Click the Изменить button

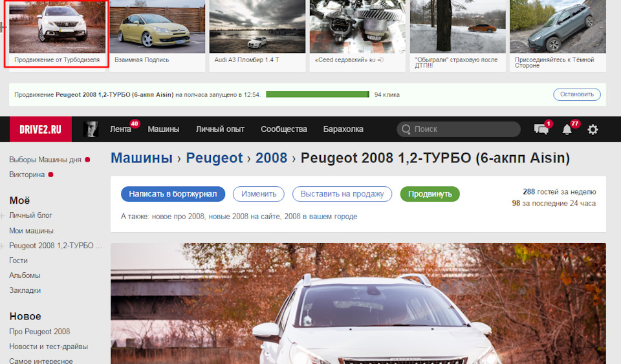click(x=259, y=194)
